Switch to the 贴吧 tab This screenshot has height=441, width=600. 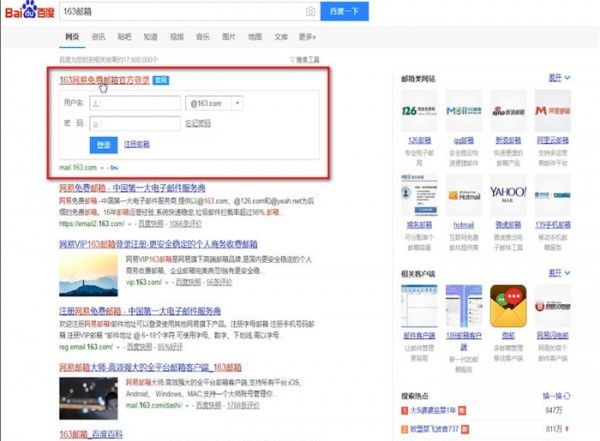pos(124,37)
